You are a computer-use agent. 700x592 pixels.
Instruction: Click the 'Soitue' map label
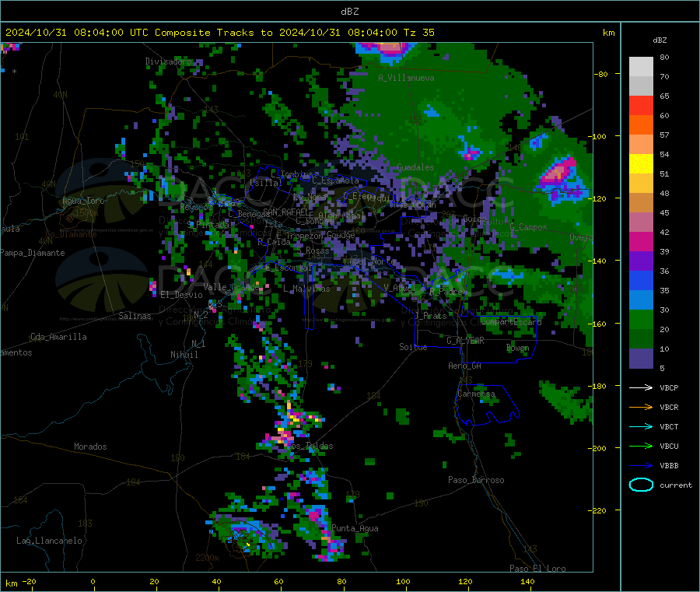pos(413,347)
